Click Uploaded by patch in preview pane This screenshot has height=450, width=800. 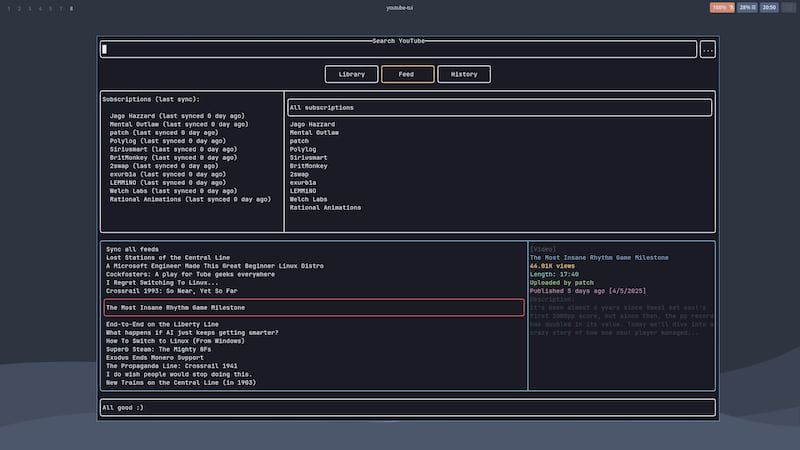(562, 283)
